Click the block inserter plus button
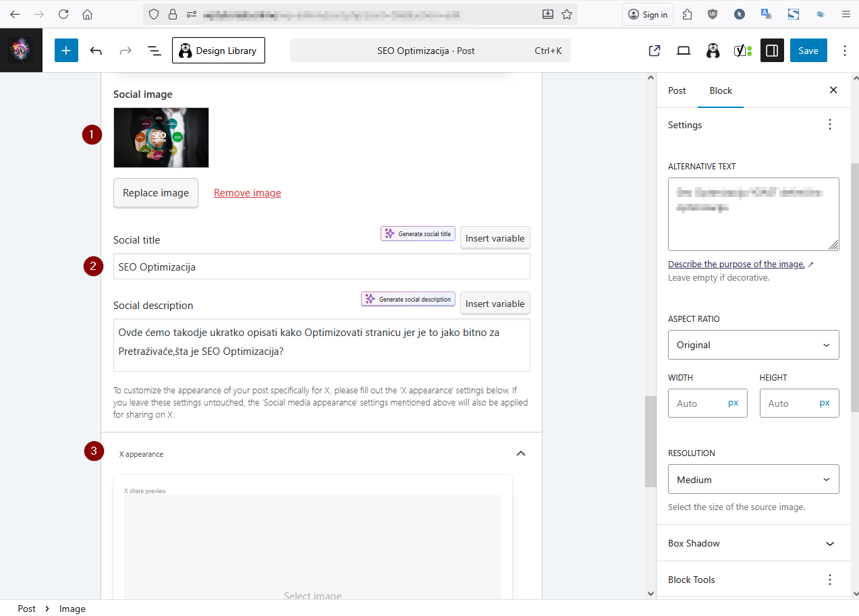The height and width of the screenshot is (616, 859). [66, 51]
